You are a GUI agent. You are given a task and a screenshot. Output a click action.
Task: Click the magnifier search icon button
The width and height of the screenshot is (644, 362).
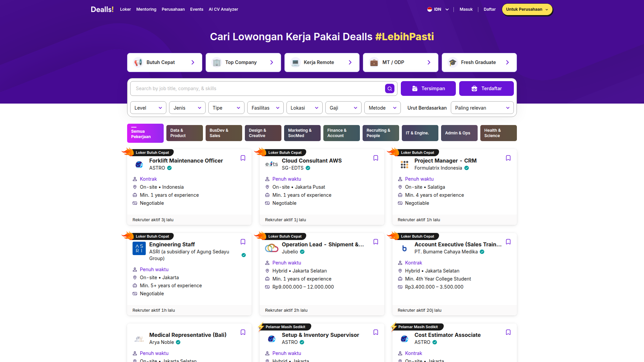pyautogui.click(x=389, y=88)
